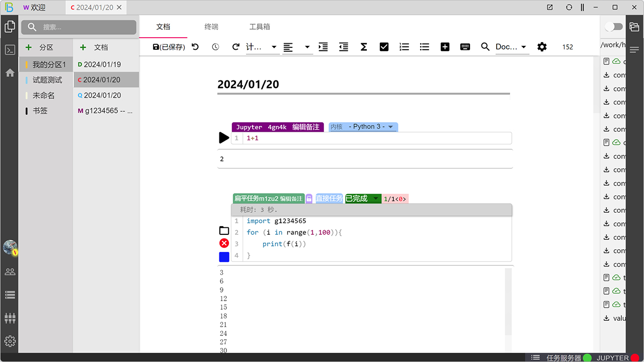Screen dimensions: 644x362
Task: Click the sigma formula icon in toolbar
Action: [x=364, y=47]
